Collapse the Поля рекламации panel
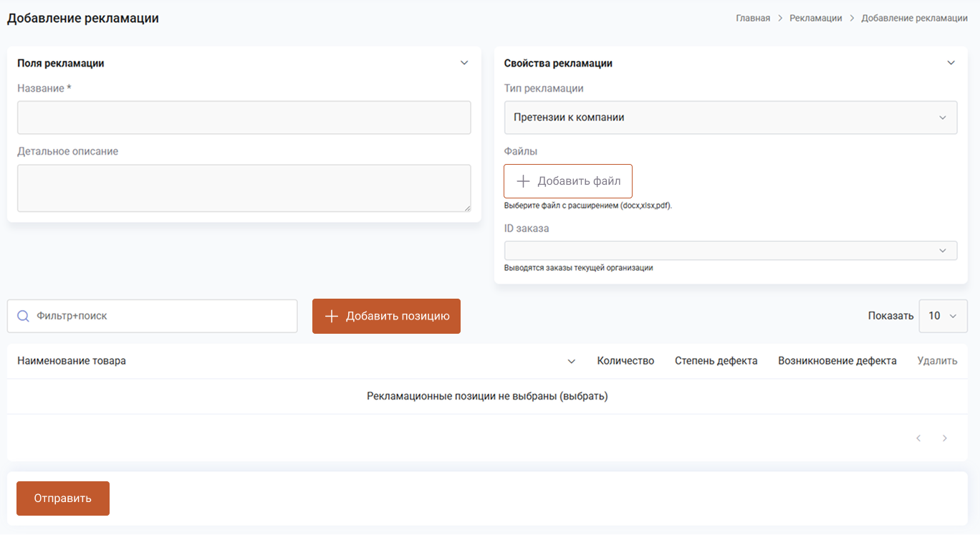This screenshot has height=535, width=980. (x=464, y=63)
